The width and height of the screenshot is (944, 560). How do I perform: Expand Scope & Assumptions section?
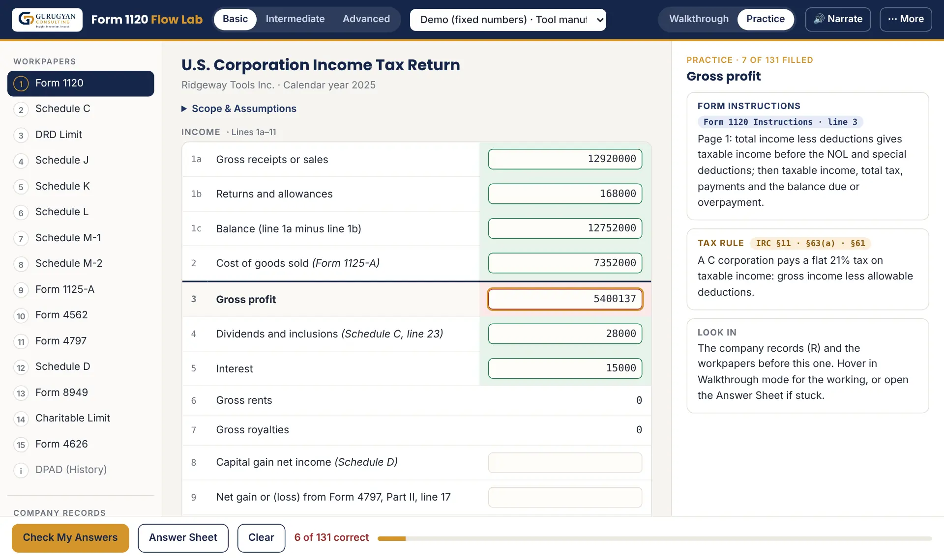click(239, 109)
